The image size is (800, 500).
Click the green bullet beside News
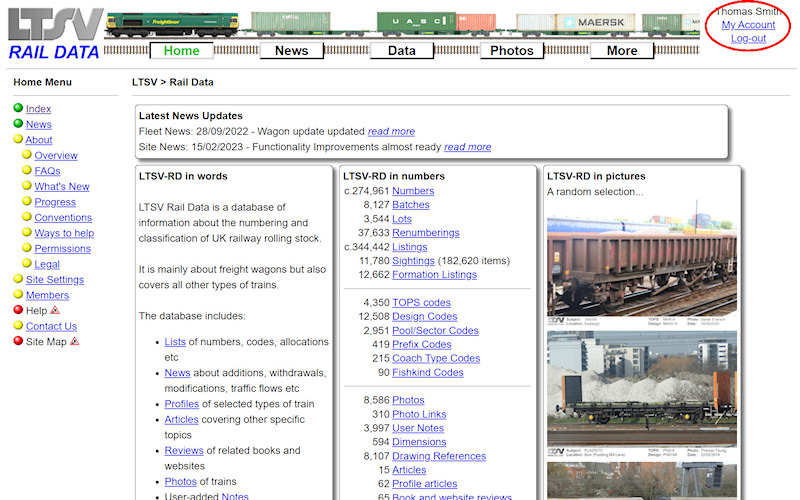pos(18,124)
